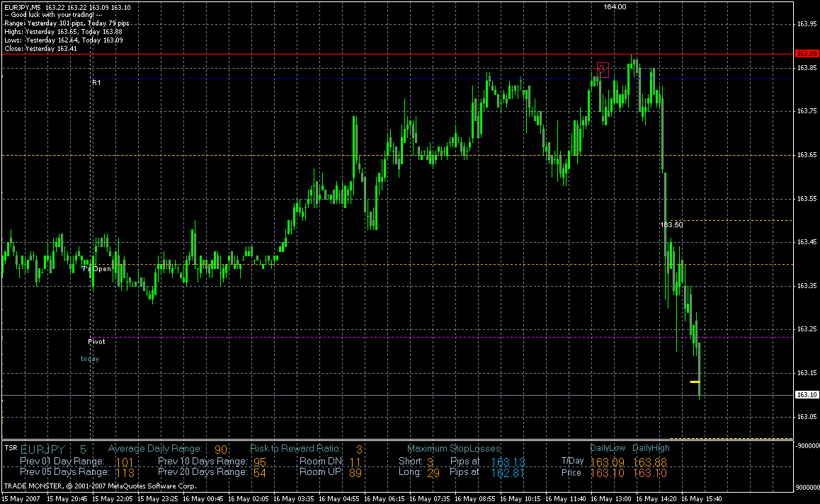Click '16 May 11:40' on time axis
820x504 pixels.
(x=565, y=499)
